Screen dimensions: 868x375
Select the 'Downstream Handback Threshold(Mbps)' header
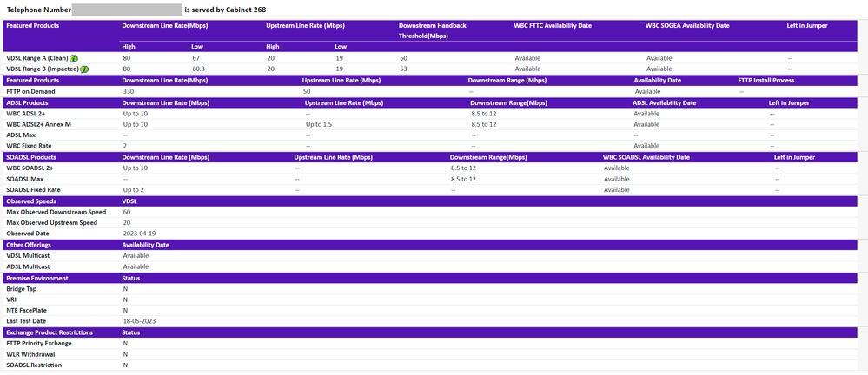pos(433,31)
